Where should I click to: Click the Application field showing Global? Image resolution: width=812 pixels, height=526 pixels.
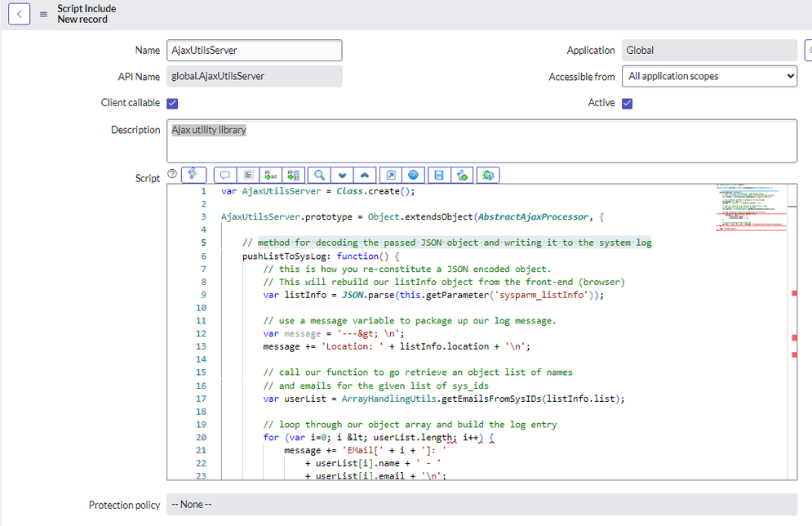pyautogui.click(x=709, y=51)
